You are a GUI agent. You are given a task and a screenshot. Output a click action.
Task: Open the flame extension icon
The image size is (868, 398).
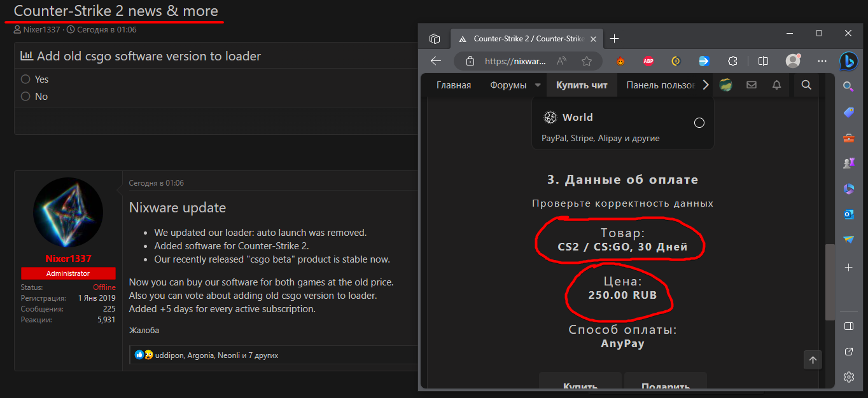click(x=620, y=61)
